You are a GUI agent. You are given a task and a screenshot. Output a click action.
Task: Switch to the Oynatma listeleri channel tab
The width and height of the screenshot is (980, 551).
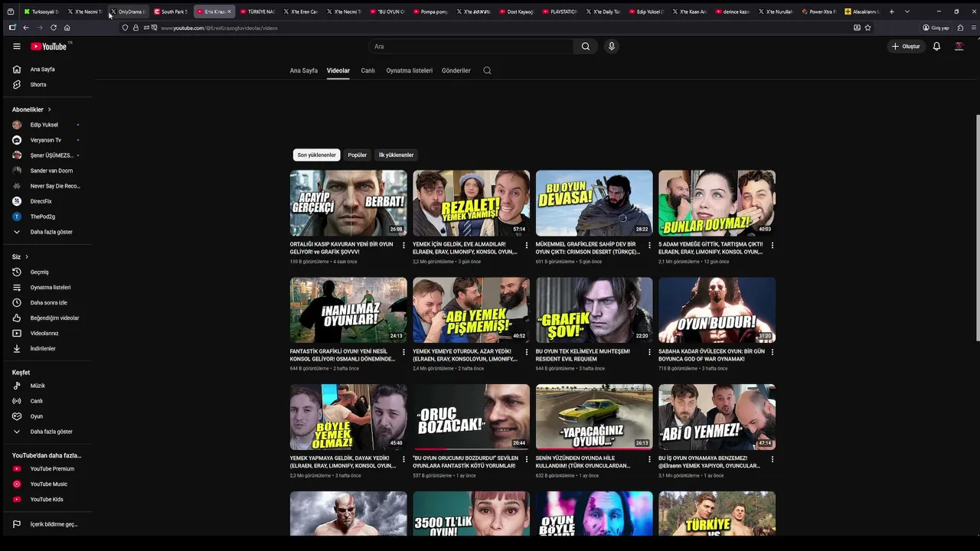[410, 70]
